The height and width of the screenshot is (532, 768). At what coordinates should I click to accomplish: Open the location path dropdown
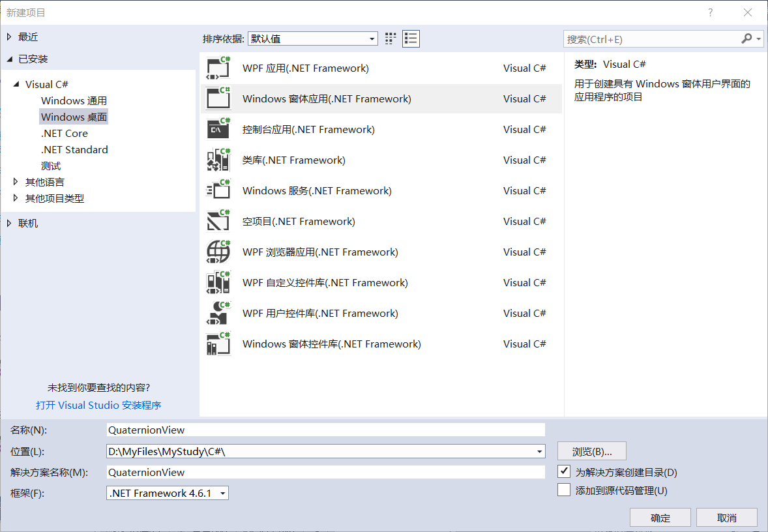coord(539,451)
